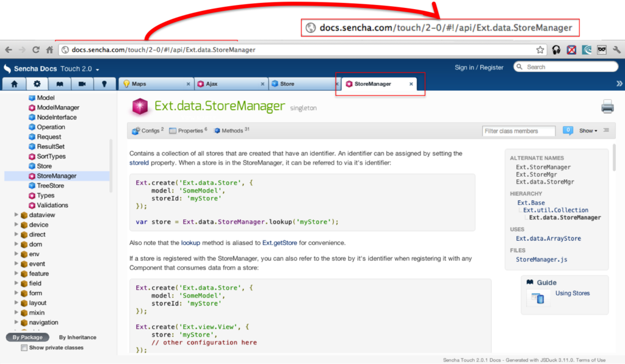Open the Videos camera tab icon
The height and width of the screenshot is (364, 625).
82,84
